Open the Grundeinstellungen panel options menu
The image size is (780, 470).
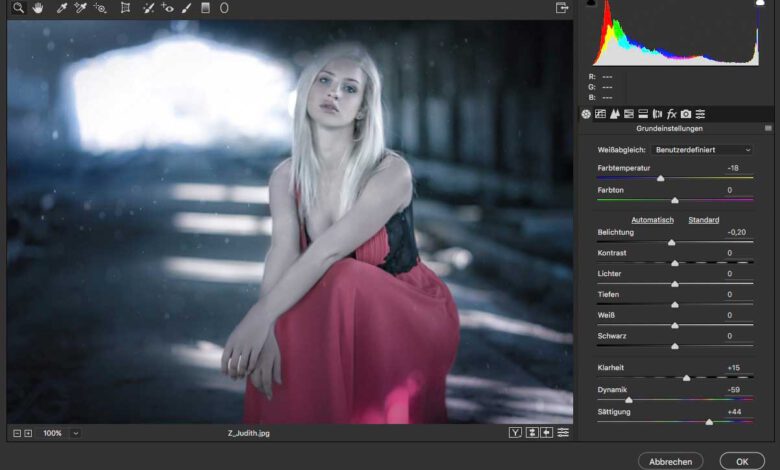pyautogui.click(x=768, y=129)
